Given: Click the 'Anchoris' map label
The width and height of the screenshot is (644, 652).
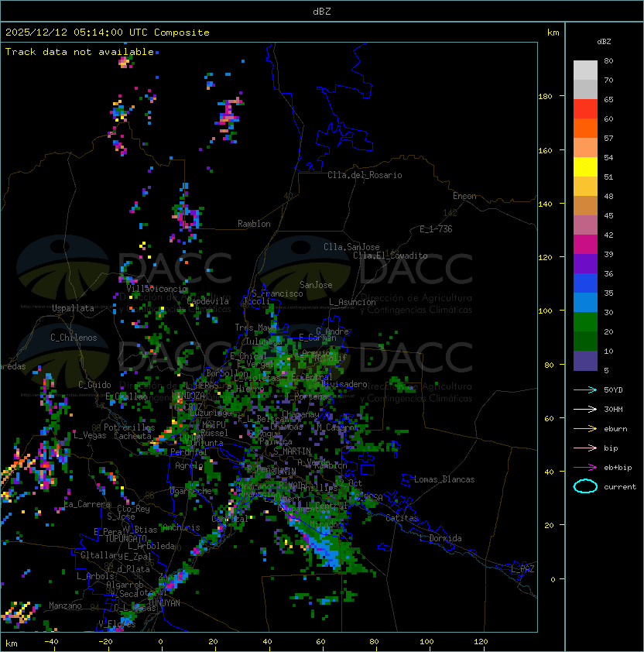Looking at the screenshot, I should 181,527.
